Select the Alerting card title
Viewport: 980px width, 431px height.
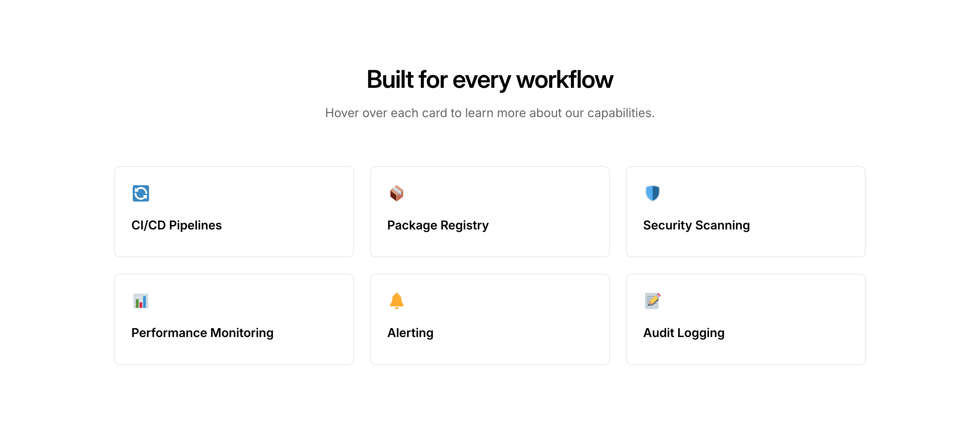(410, 333)
